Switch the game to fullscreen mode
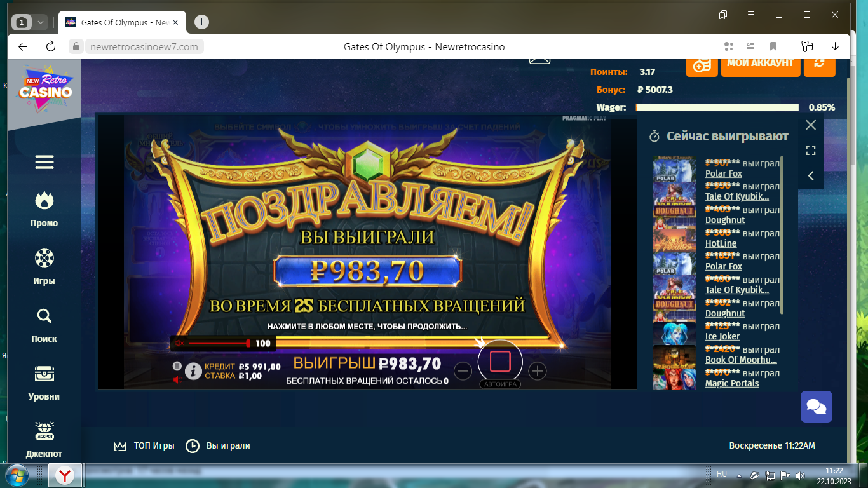The width and height of the screenshot is (868, 488). 810,151
